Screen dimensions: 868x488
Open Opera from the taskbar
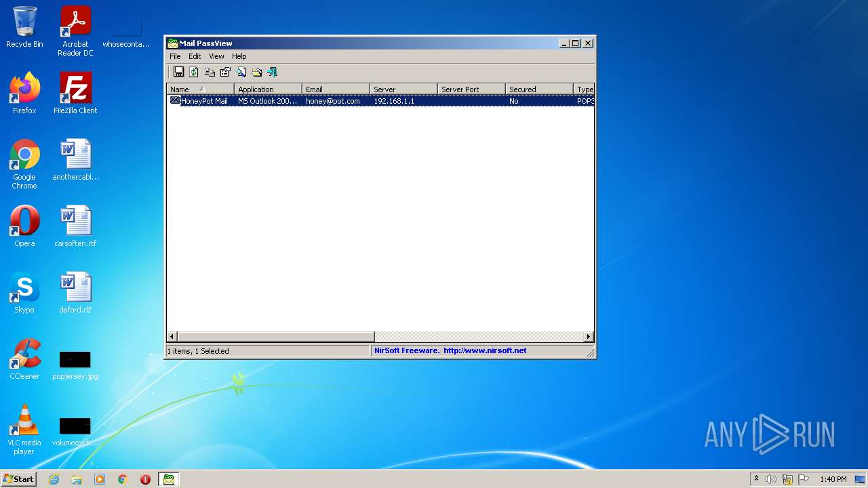tap(145, 479)
